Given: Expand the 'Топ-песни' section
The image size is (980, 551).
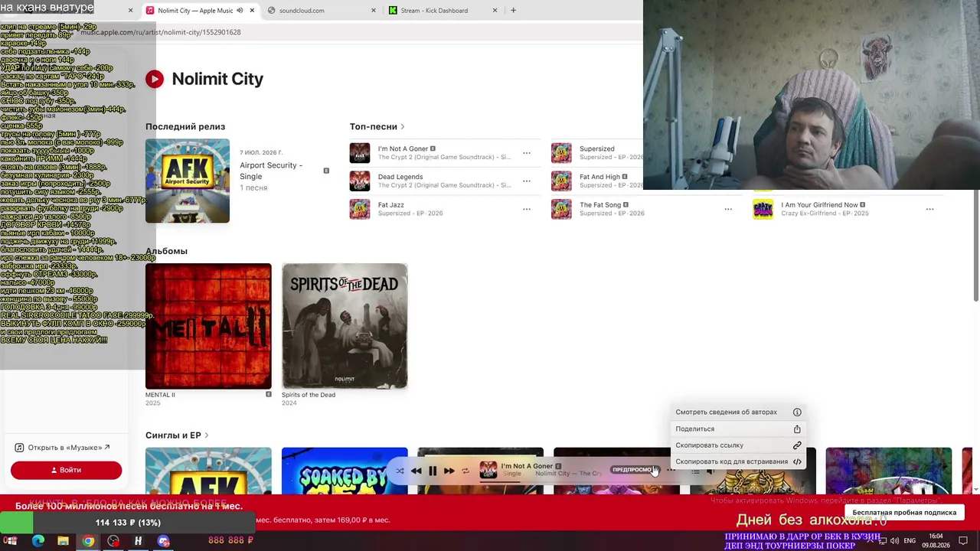Looking at the screenshot, I should [x=377, y=126].
